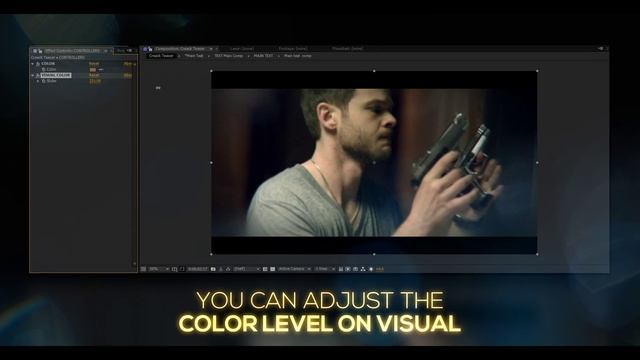Click Reset for the VISUAL COLOR effect
This screenshot has height=360, width=640.
coord(94,76)
